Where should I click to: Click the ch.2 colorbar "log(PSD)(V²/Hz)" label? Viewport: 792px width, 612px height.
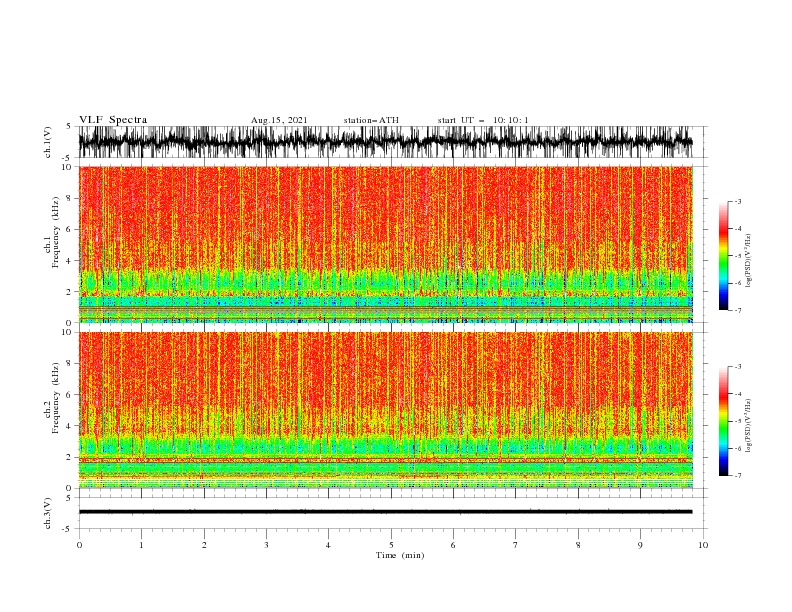click(749, 426)
